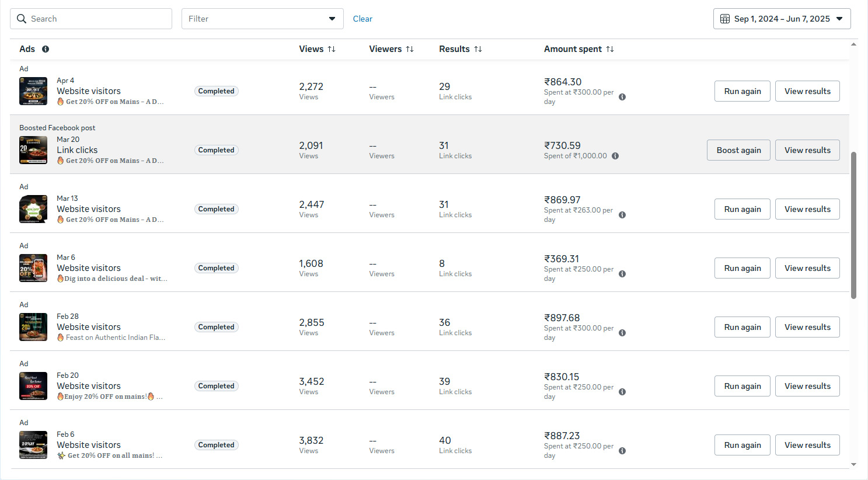Open the Filter dropdown
The height and width of the screenshot is (480, 868).
point(262,19)
